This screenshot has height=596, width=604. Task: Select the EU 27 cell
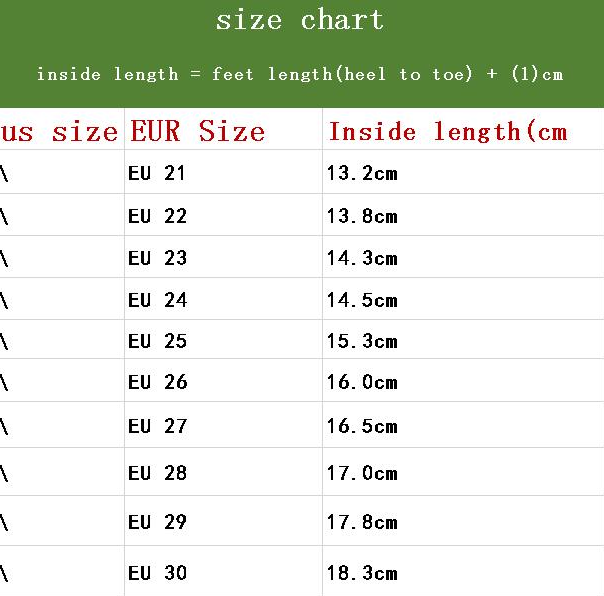157,426
